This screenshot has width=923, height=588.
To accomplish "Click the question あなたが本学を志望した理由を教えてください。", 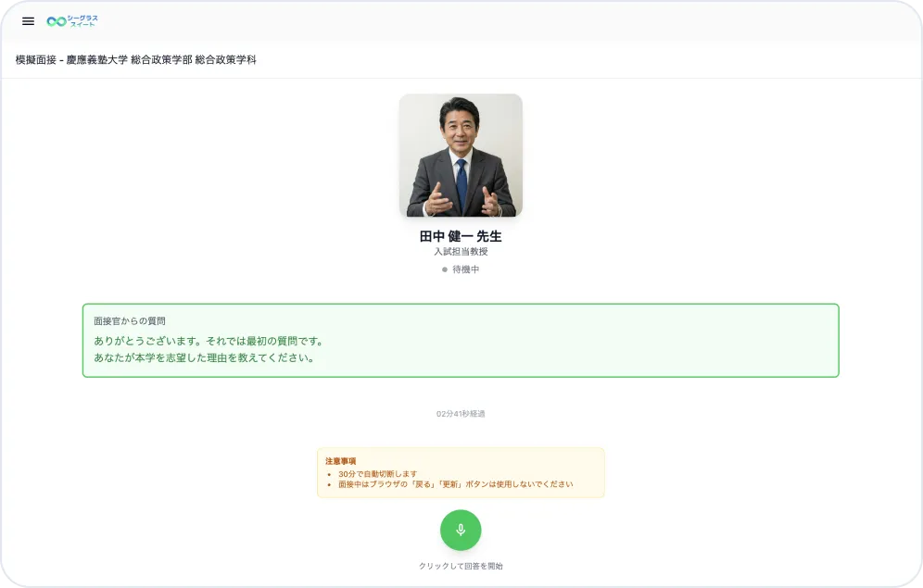I will point(204,357).
